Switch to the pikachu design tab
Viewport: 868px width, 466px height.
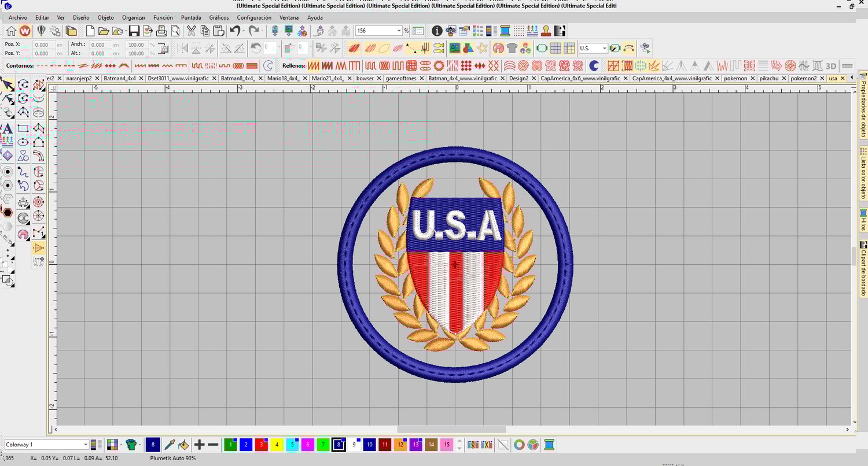[x=769, y=79]
